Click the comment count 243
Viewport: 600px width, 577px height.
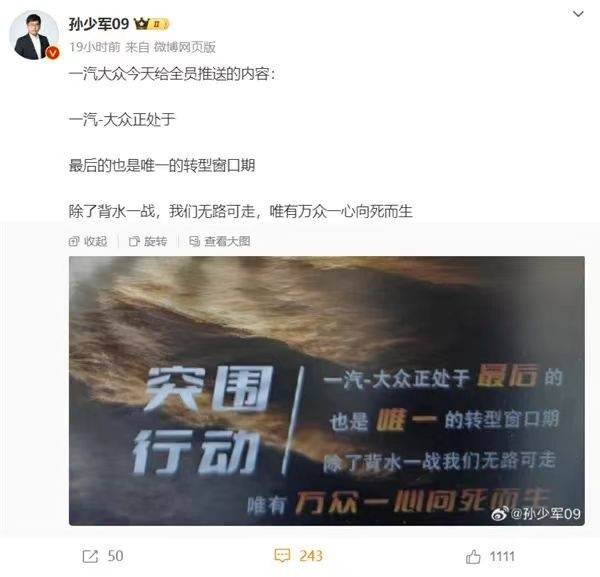[311, 556]
